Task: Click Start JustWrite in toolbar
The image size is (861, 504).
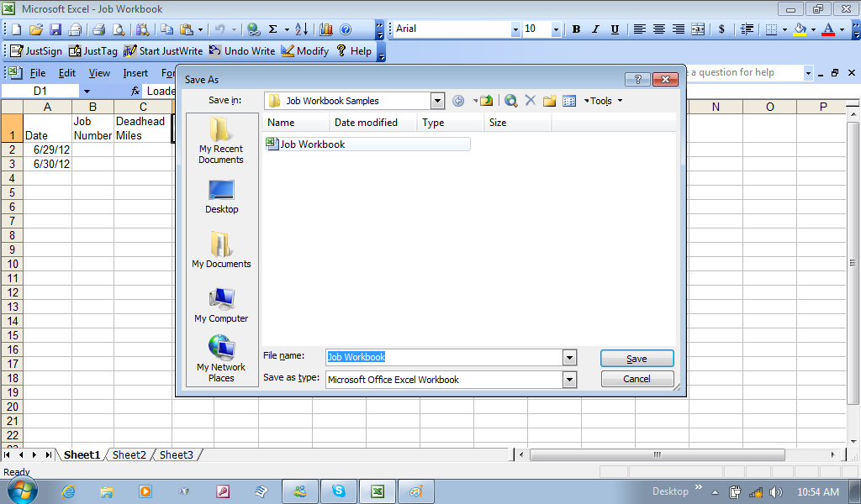Action: pos(163,51)
